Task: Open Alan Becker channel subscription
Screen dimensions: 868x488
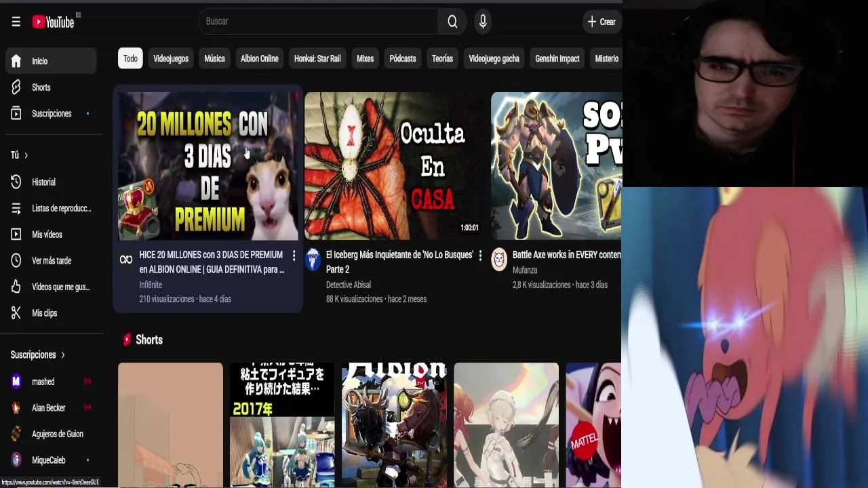Action: click(52, 408)
